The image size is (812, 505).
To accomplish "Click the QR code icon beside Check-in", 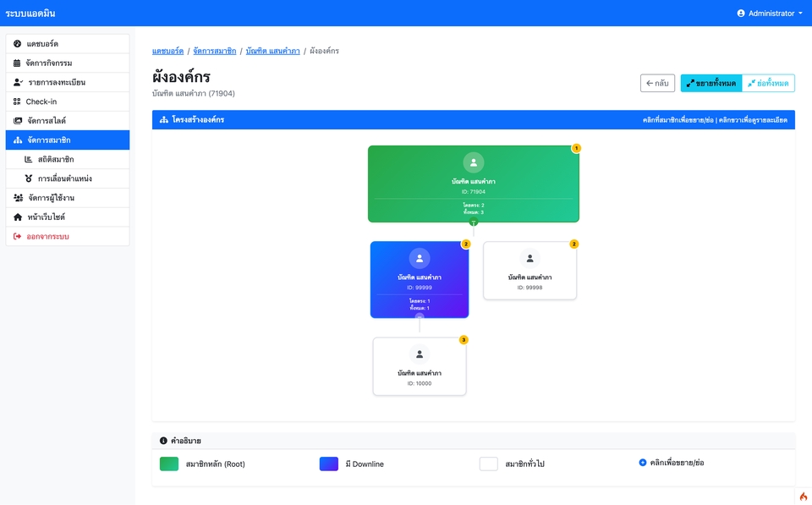I will pos(18,102).
